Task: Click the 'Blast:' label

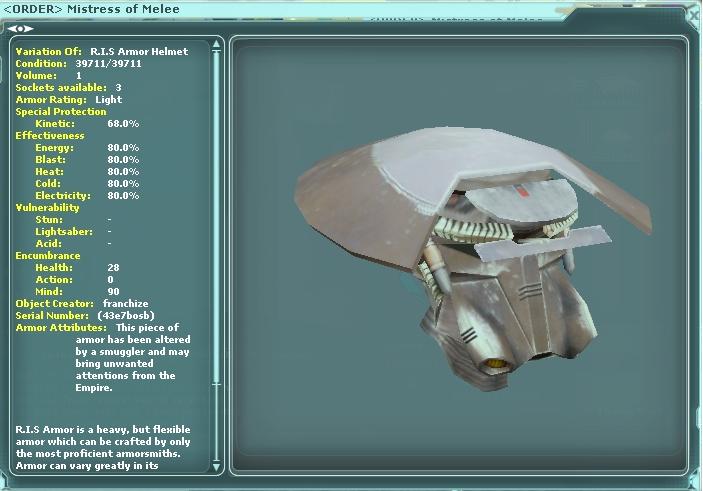Action: click(x=50, y=160)
